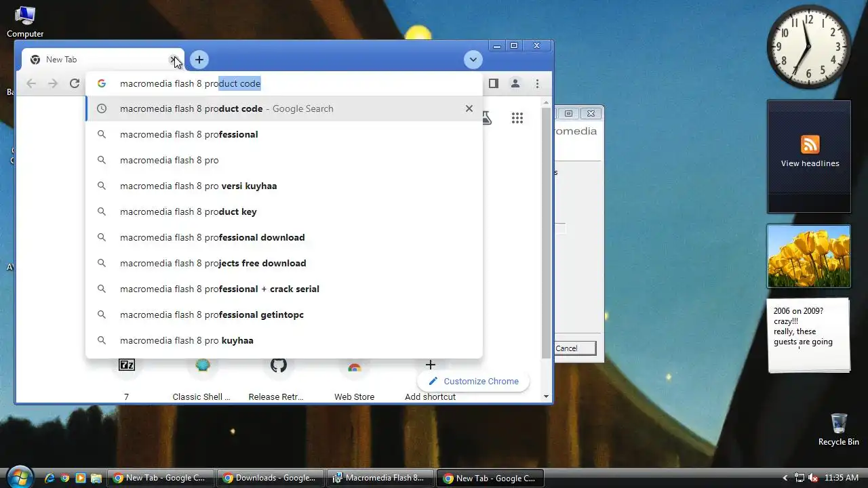Click the Customize Chrome button
This screenshot has width=868, height=488.
click(x=473, y=381)
